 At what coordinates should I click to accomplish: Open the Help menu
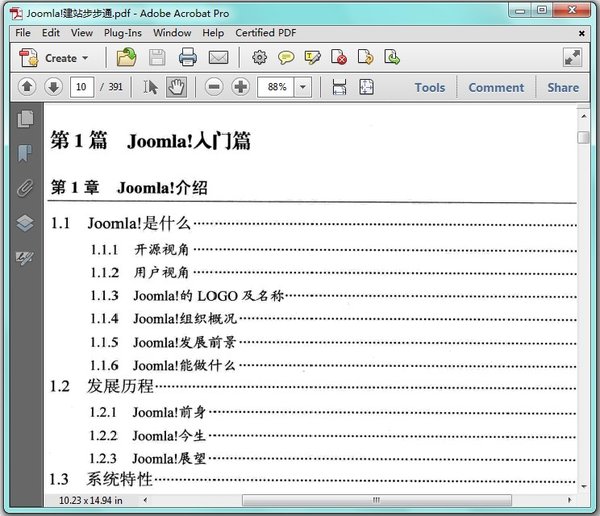213,33
